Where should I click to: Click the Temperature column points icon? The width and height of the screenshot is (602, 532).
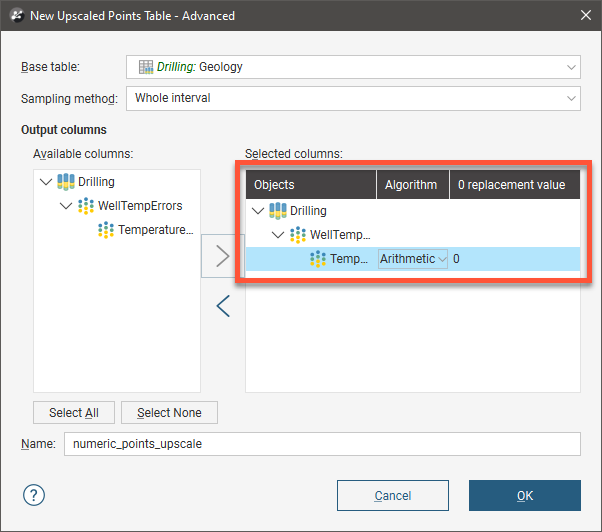[x=106, y=230]
